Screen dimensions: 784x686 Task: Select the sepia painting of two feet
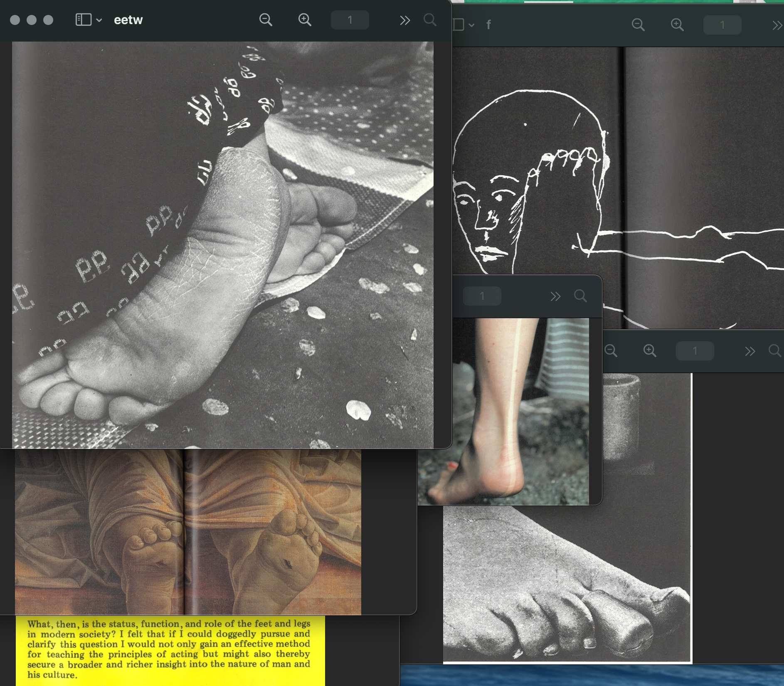[188, 532]
